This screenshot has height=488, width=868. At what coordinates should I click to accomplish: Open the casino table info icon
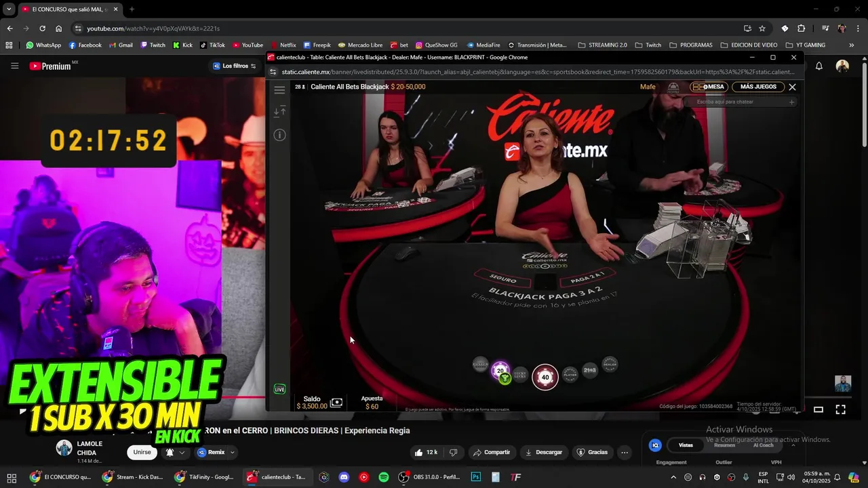pyautogui.click(x=279, y=135)
